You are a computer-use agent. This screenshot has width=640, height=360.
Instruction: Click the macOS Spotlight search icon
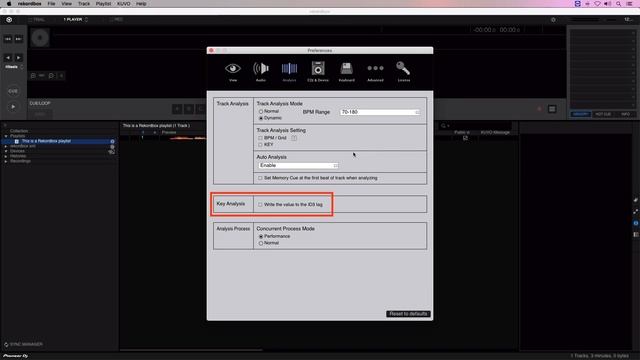tap(618, 4)
